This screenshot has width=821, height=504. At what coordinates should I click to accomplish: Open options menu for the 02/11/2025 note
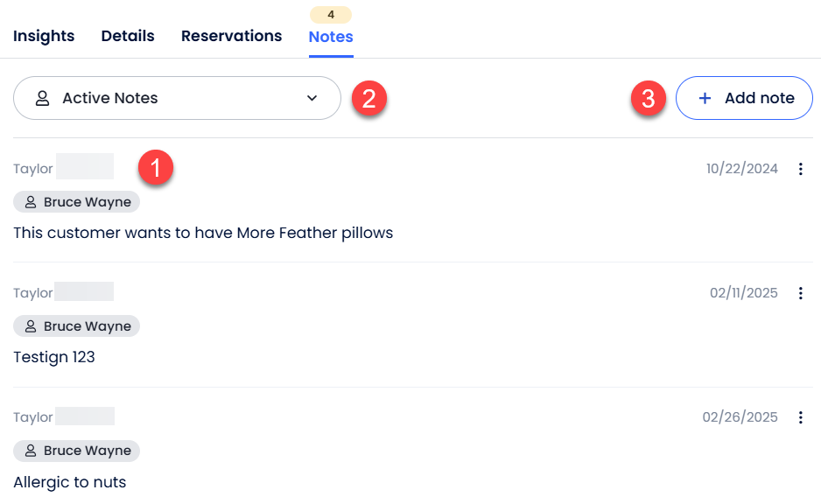(x=800, y=293)
